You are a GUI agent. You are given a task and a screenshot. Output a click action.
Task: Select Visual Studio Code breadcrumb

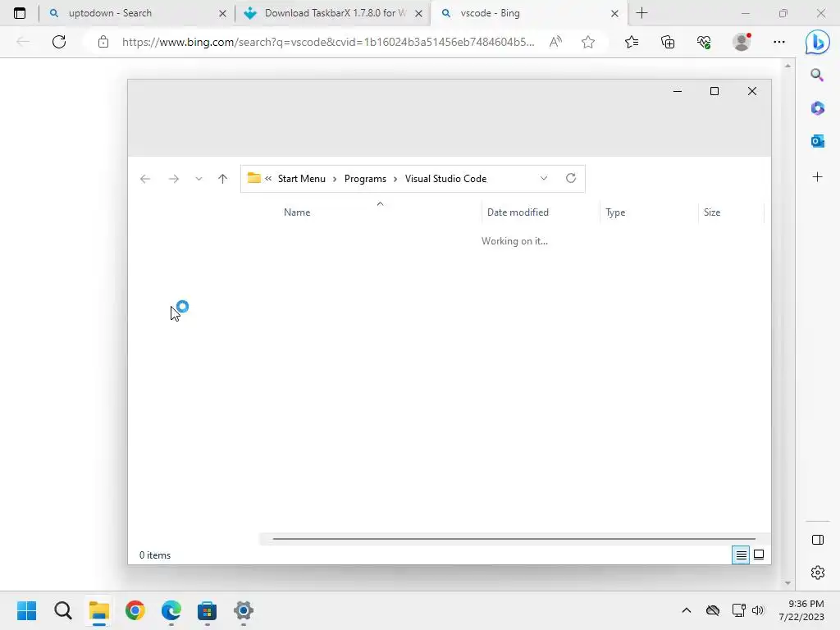(x=445, y=179)
